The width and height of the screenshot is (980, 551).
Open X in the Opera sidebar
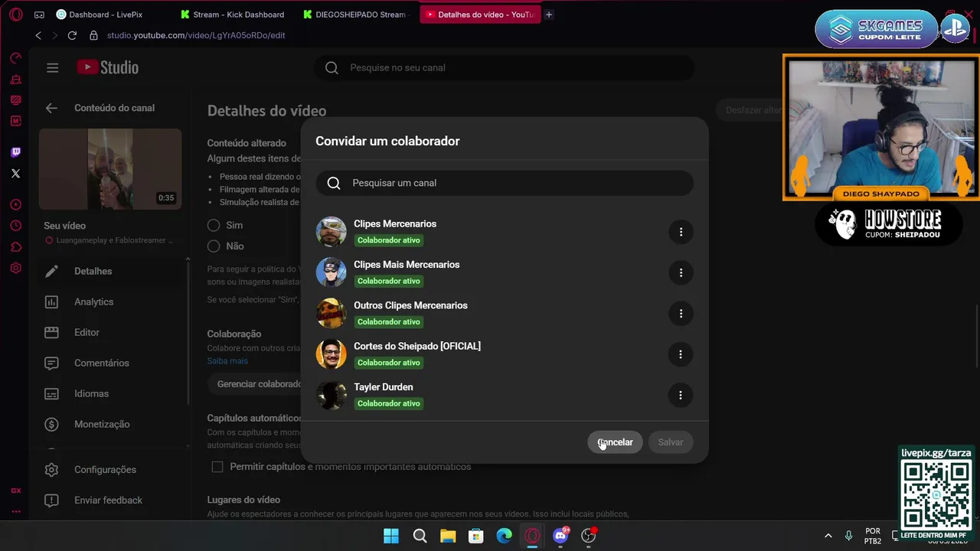pos(15,173)
